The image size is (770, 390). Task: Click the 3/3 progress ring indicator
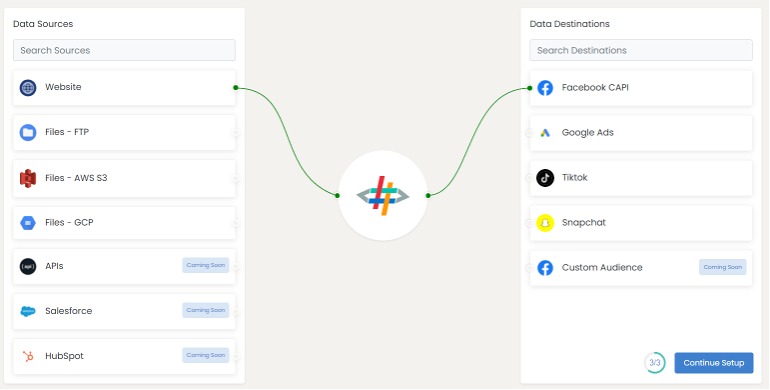pos(655,363)
